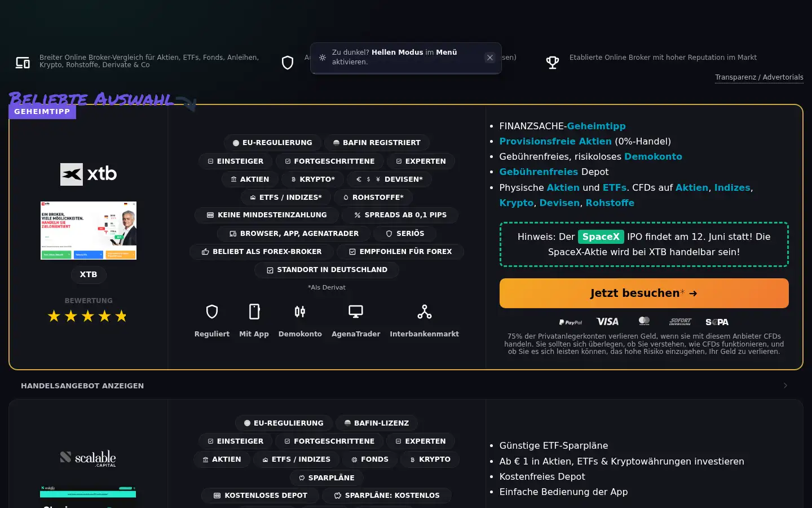Open the Provisionsfreie Aktien link
The image size is (812, 508).
pyautogui.click(x=555, y=142)
